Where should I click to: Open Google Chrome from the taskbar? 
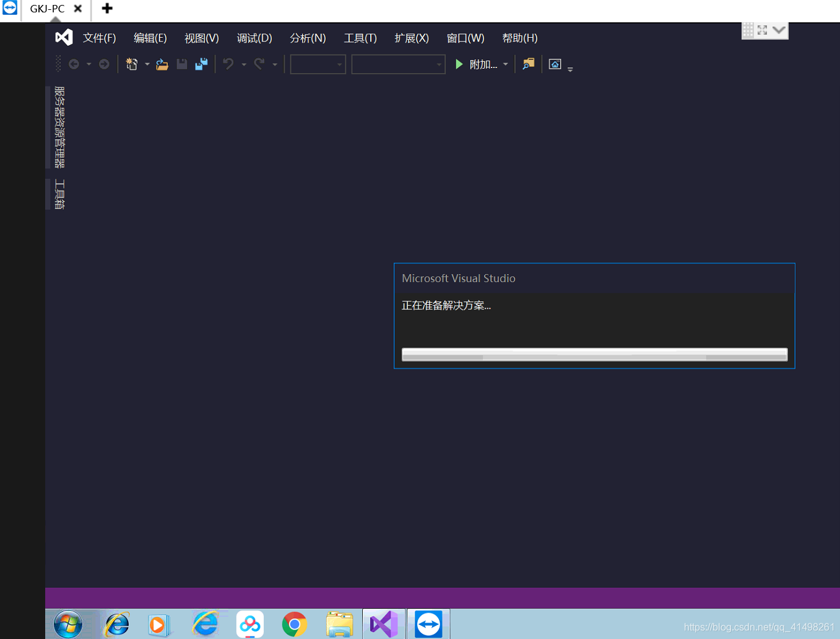[x=295, y=625]
